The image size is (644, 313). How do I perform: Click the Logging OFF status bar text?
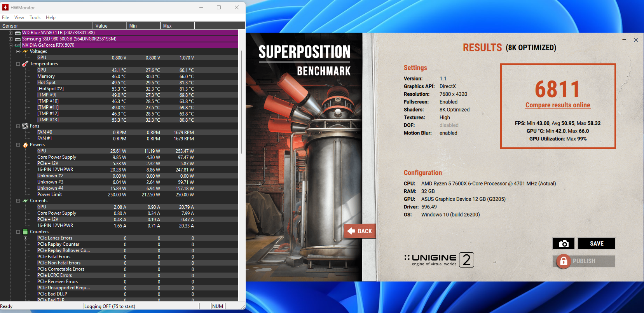point(110,306)
